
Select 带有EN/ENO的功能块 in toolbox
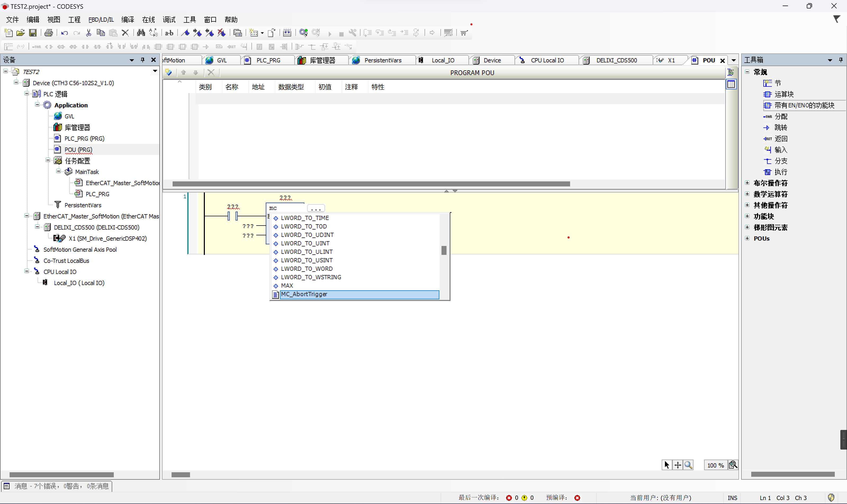804,105
